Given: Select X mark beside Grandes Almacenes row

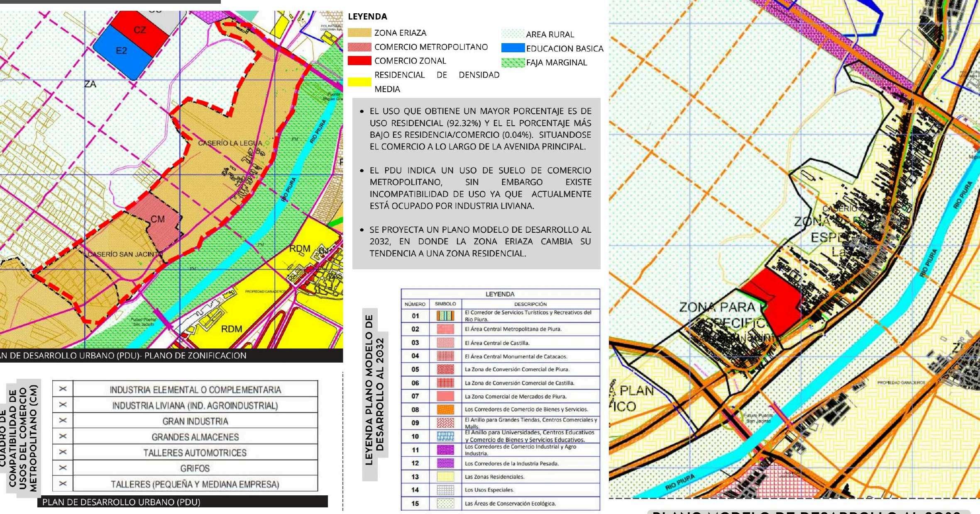Looking at the screenshot, I should (x=63, y=436).
